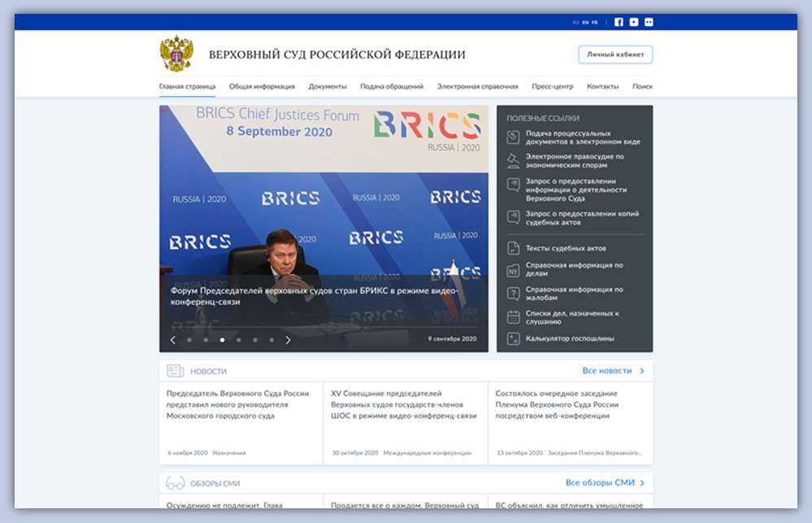Click icon beside Подача процессуальных документов
This screenshot has width=812, height=523.
click(513, 137)
